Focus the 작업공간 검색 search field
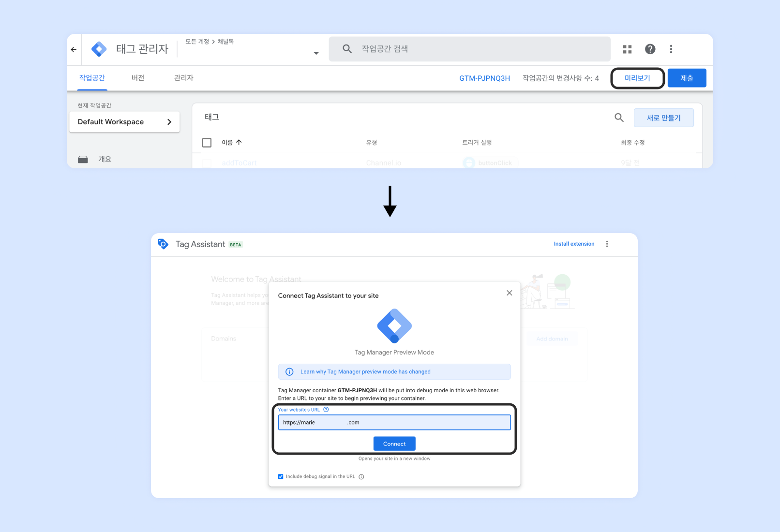Image resolution: width=780 pixels, height=532 pixels. pos(469,49)
